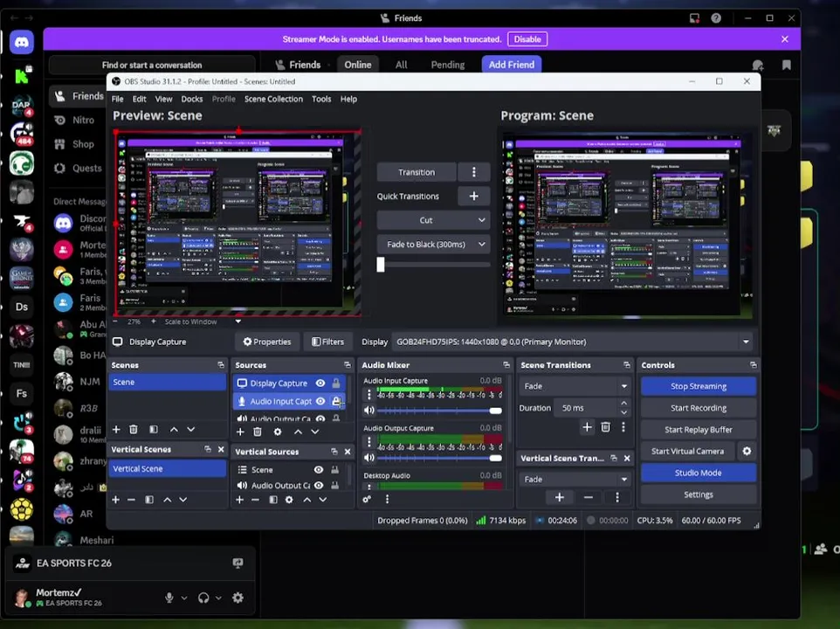
Task: Add scene transition with plus icon
Action: point(587,427)
